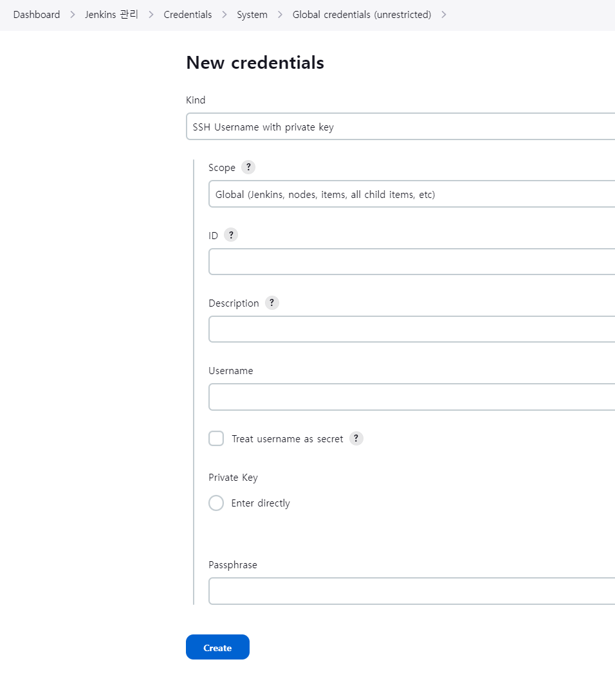
Task: Click the chevron after System breadcrumb
Action: click(x=280, y=15)
